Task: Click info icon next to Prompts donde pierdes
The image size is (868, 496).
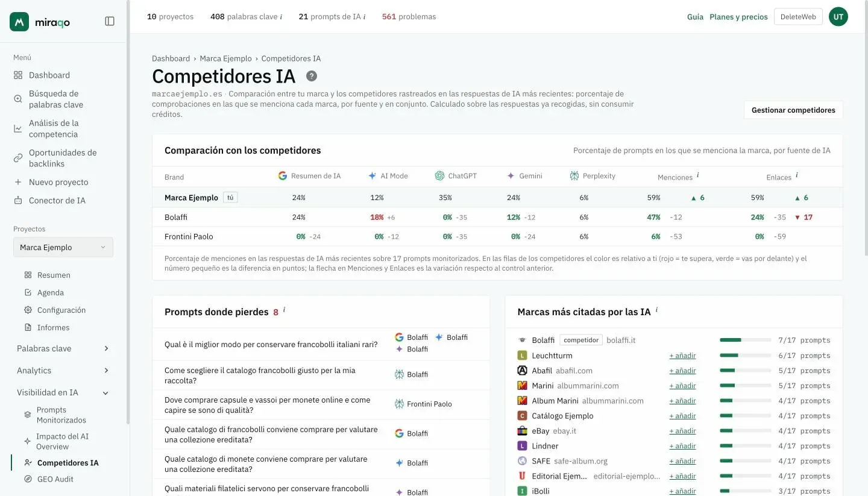Action: tap(284, 310)
